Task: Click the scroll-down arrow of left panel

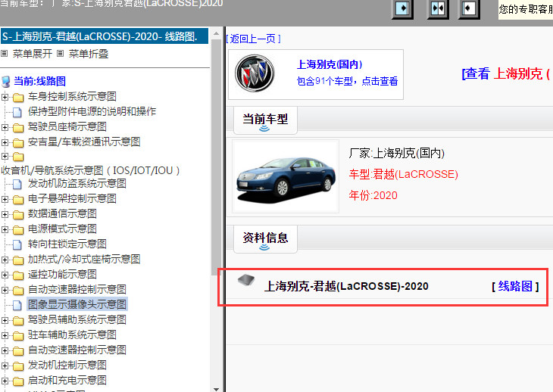Action: [x=216, y=388]
